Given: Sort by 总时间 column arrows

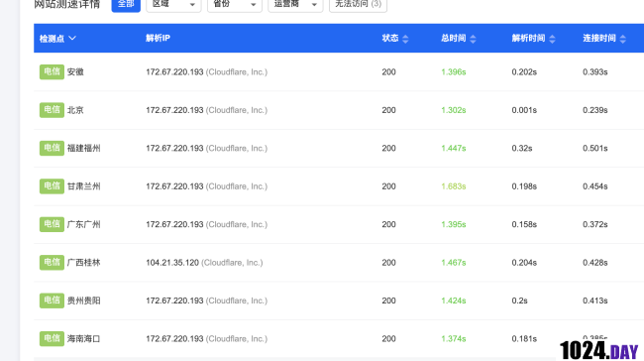Looking at the screenshot, I should [x=473, y=39].
